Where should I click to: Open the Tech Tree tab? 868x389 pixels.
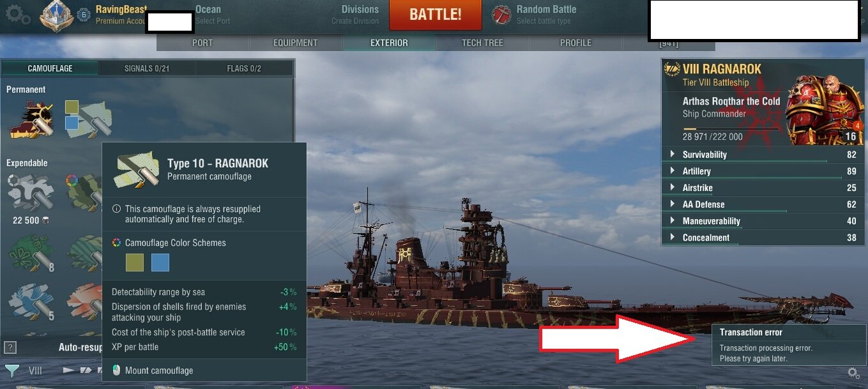(x=482, y=43)
